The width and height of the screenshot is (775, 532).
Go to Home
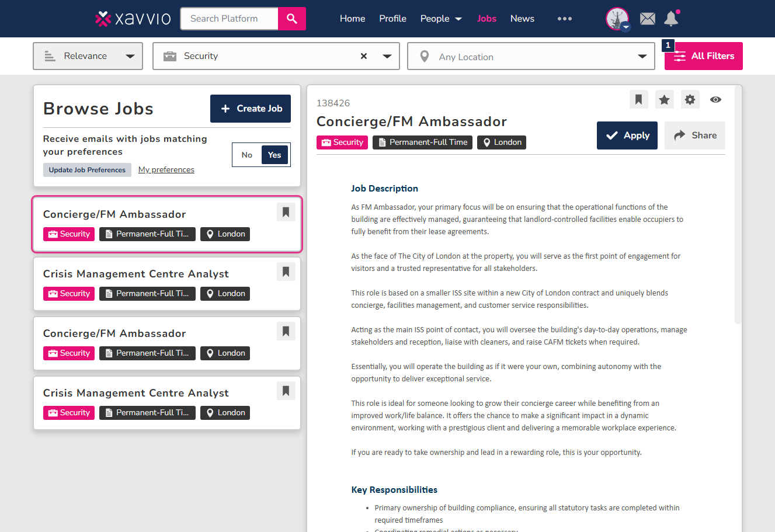[x=353, y=19]
